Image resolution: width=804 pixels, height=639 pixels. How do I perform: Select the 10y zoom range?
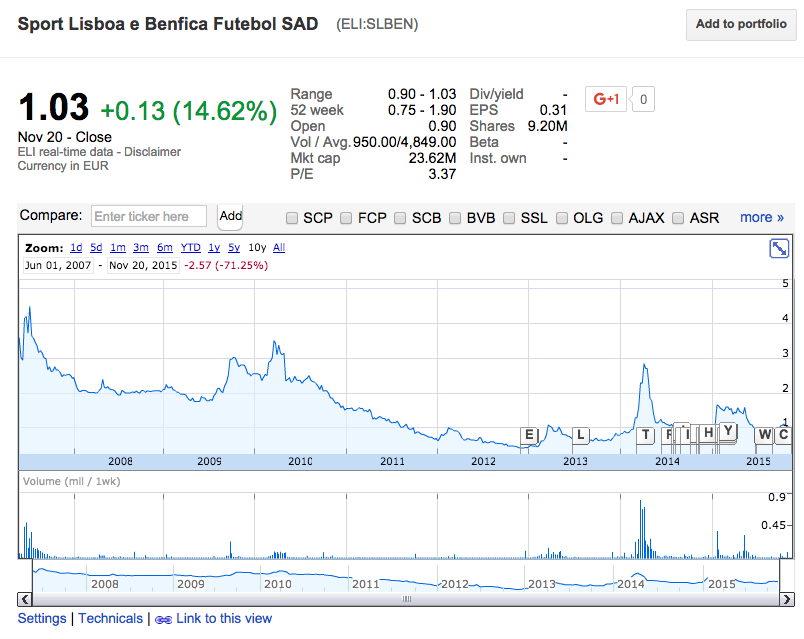[x=257, y=248]
